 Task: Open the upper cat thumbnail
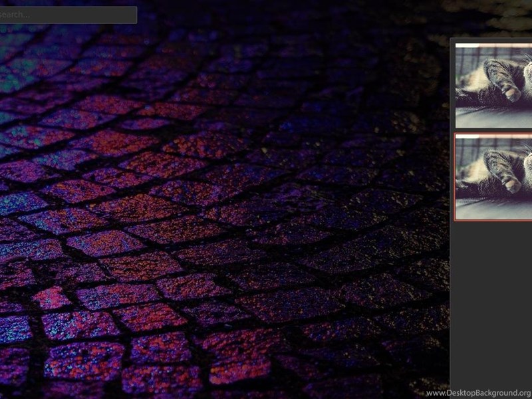point(493,86)
